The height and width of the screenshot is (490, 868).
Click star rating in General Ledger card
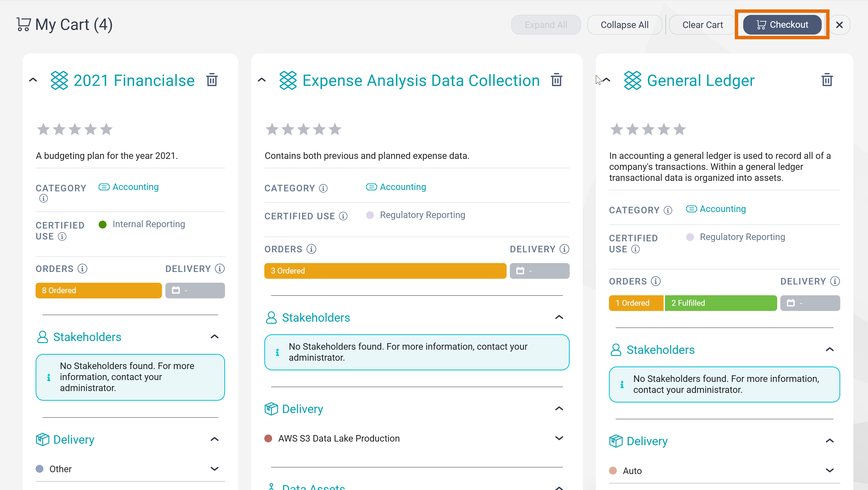648,129
